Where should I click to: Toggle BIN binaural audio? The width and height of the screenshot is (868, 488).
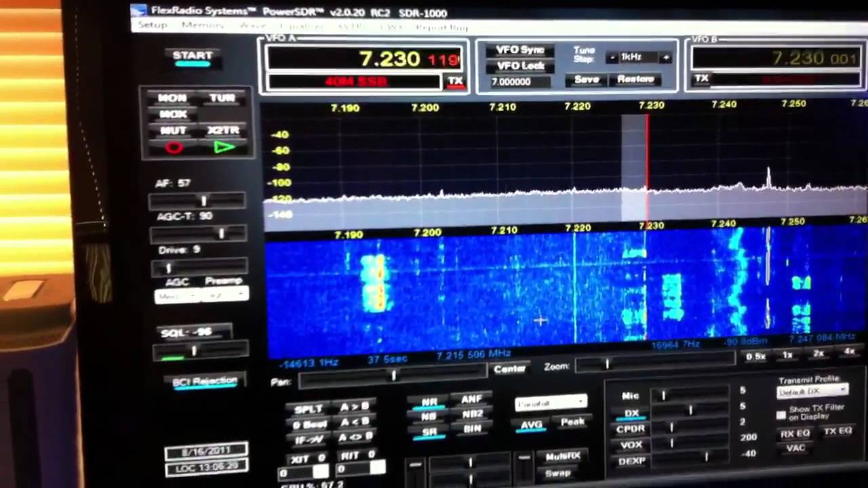[472, 429]
